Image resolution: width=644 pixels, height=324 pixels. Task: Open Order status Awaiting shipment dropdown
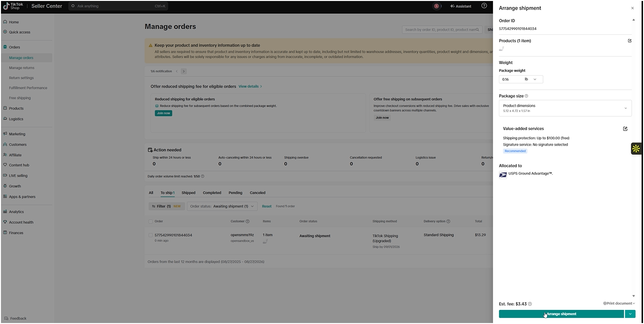[x=222, y=206]
